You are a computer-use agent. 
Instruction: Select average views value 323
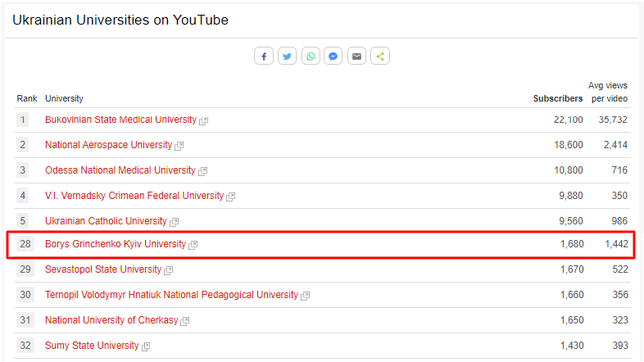coord(620,320)
